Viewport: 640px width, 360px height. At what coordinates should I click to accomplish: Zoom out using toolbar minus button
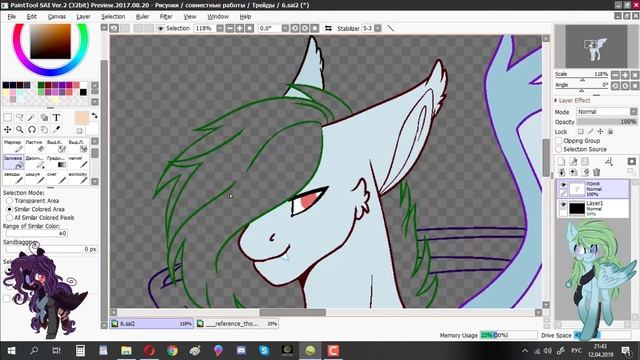coord(230,28)
